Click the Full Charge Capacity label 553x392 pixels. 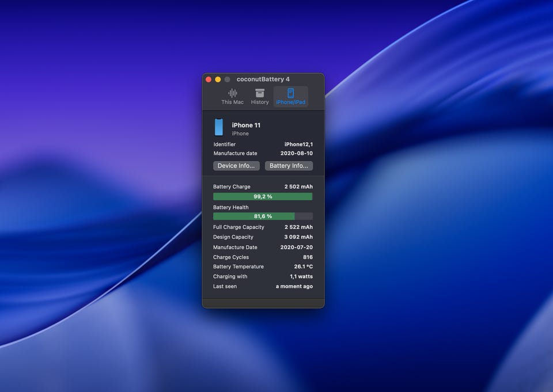pyautogui.click(x=238, y=227)
